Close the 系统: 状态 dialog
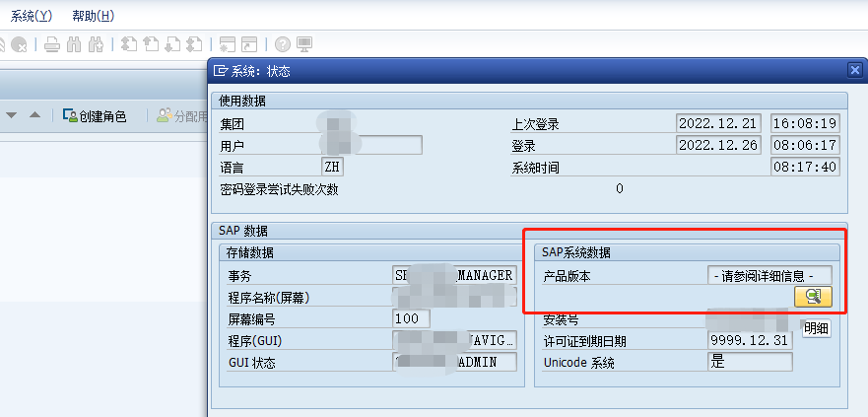The width and height of the screenshot is (868, 417). [855, 70]
